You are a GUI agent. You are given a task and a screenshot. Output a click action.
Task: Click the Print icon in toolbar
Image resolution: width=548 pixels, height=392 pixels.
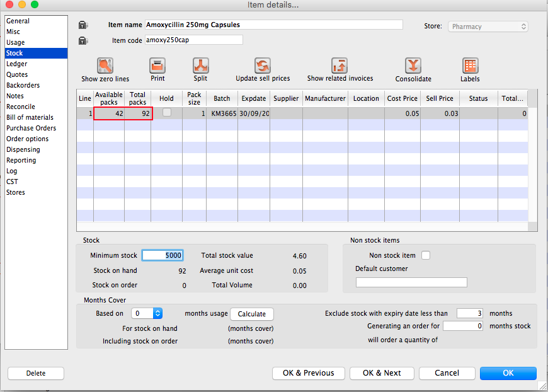tap(157, 66)
